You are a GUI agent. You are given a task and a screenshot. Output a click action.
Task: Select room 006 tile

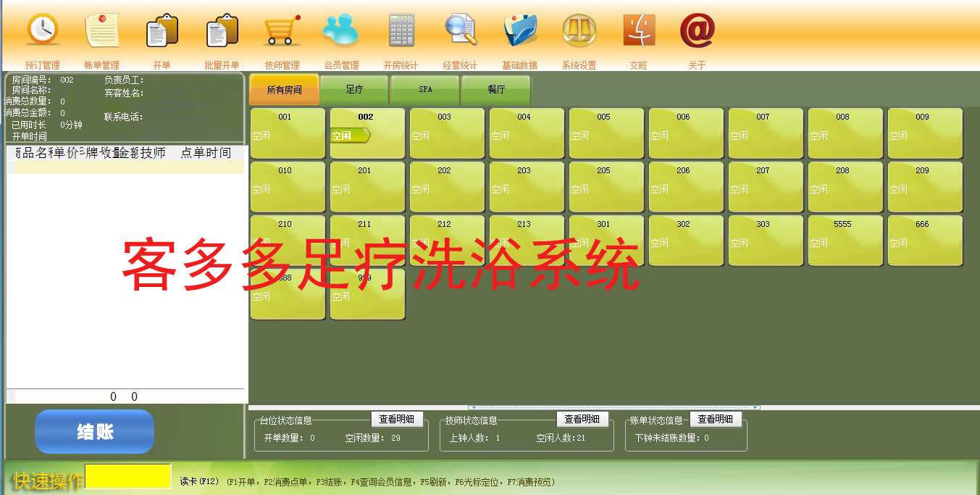(686, 133)
